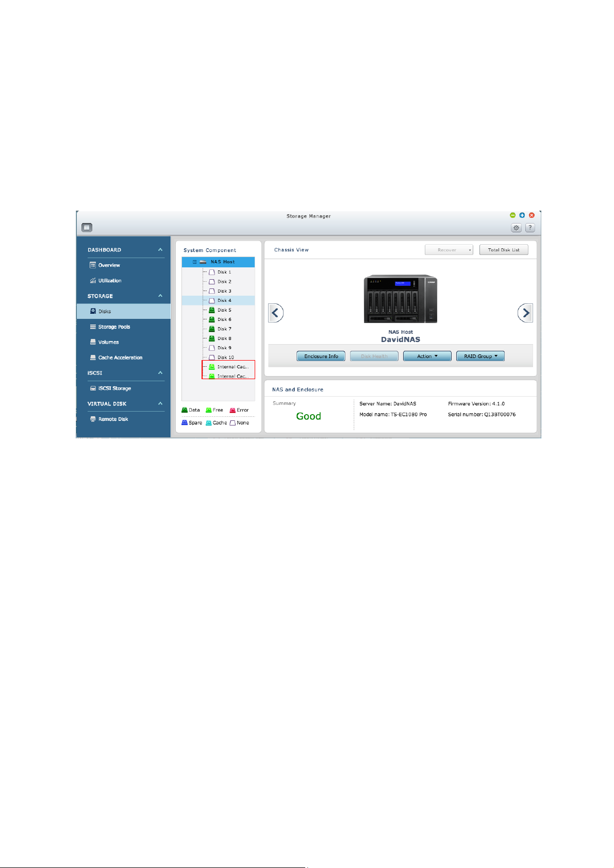Collapse the ISCSI section
This screenshot has height=868, width=614.
(x=160, y=372)
